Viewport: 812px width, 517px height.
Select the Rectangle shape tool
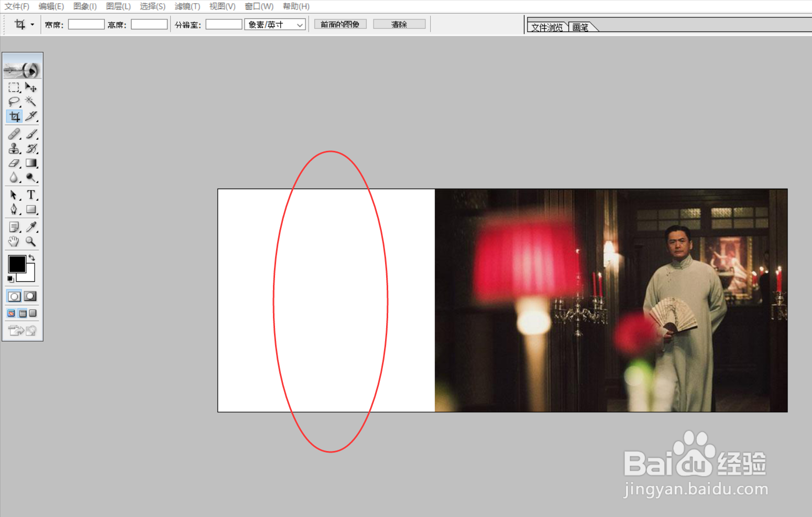pyautogui.click(x=31, y=210)
